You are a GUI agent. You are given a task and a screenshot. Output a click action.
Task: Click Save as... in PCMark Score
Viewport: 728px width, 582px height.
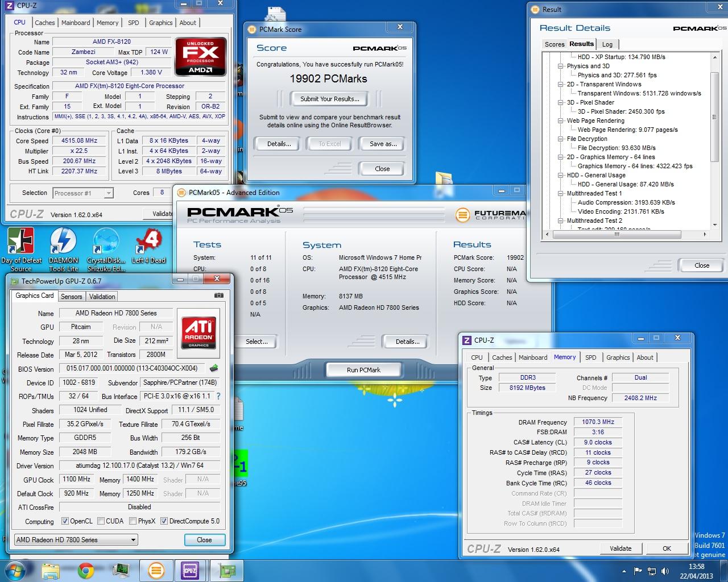click(383, 144)
